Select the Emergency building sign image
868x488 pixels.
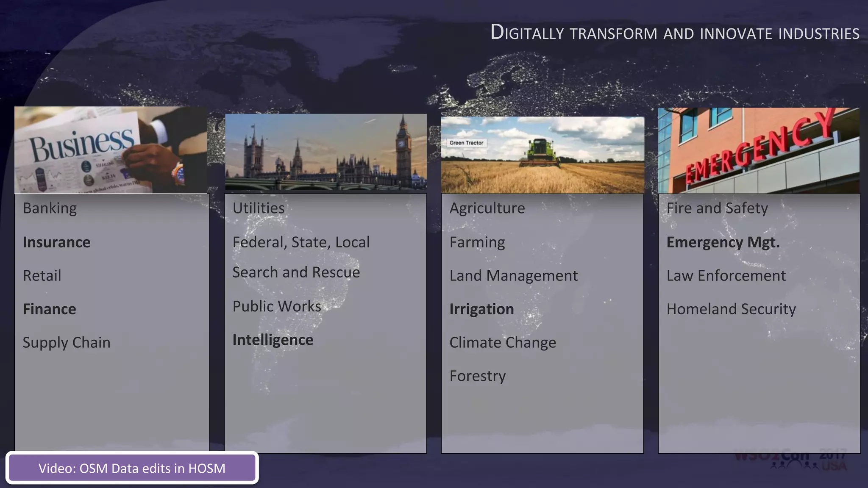click(x=759, y=150)
